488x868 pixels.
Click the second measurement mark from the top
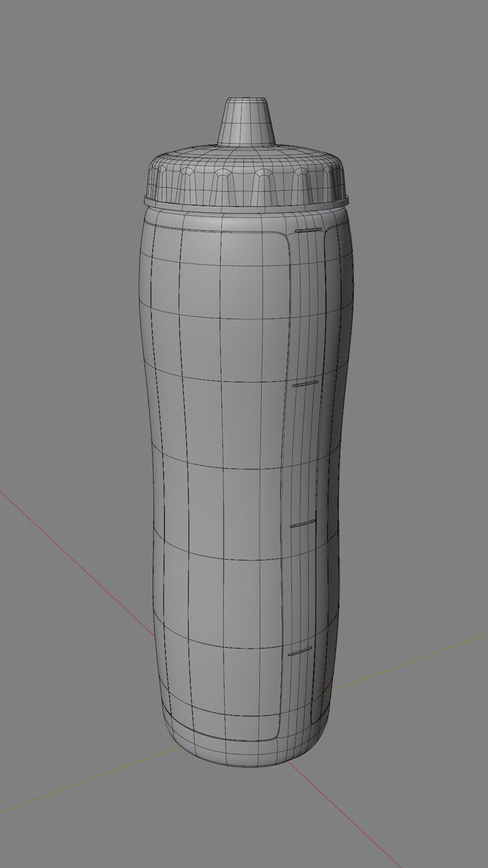[305, 384]
